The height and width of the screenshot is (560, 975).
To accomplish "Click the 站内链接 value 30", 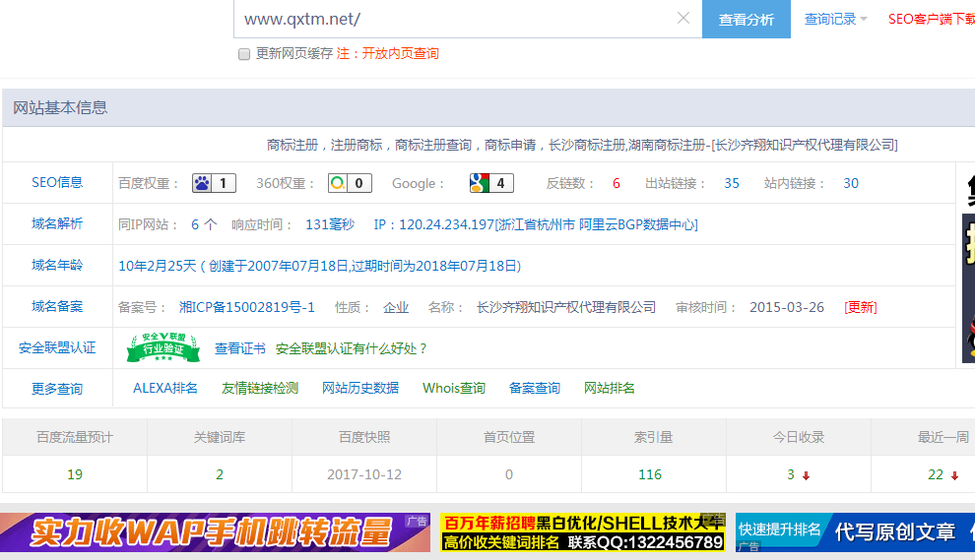I will pyautogui.click(x=851, y=183).
